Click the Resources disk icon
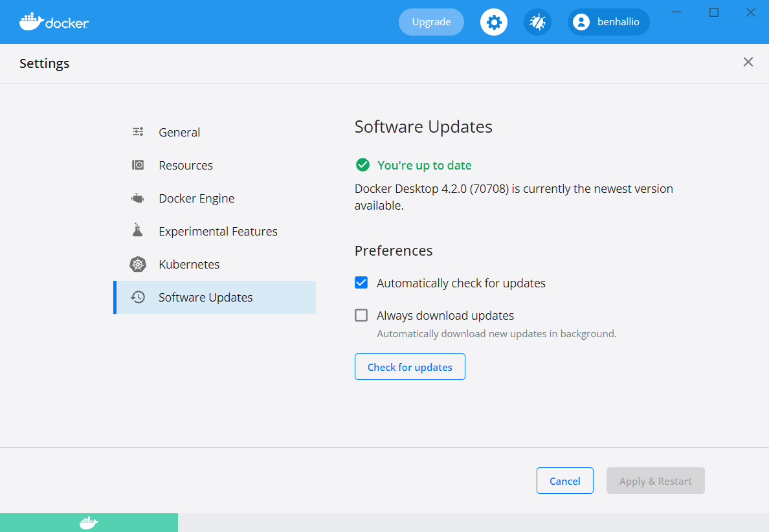769x532 pixels. pos(138,165)
